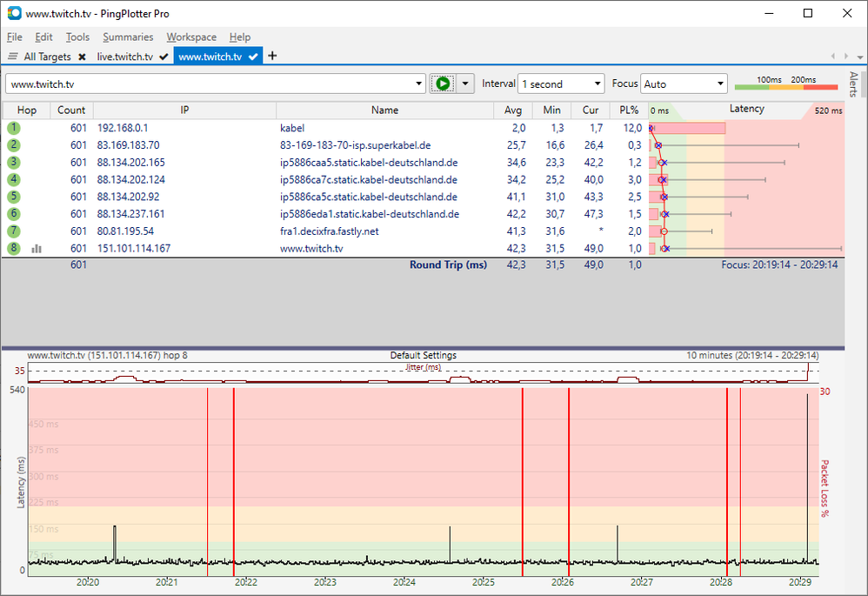The height and width of the screenshot is (596, 868).
Task: Click the 20:25 mark on timeline axis
Action: coord(484,582)
